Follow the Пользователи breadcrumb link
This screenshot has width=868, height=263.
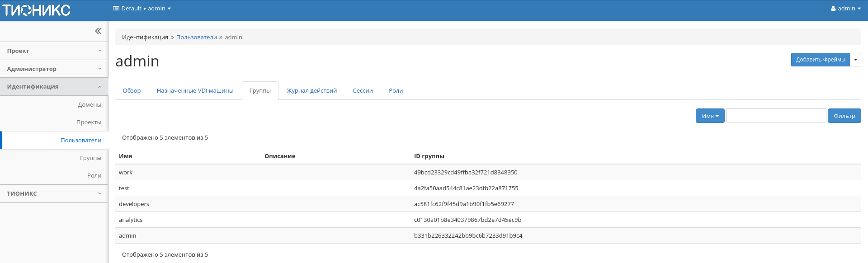[196, 38]
